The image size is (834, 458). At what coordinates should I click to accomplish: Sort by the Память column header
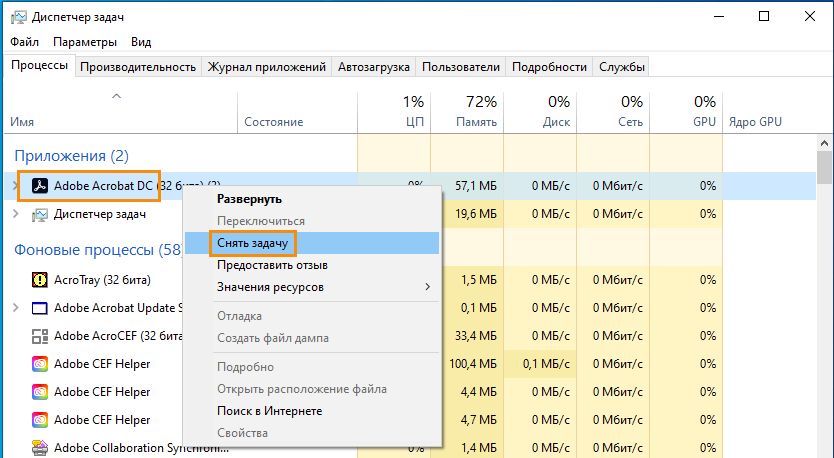[467, 112]
